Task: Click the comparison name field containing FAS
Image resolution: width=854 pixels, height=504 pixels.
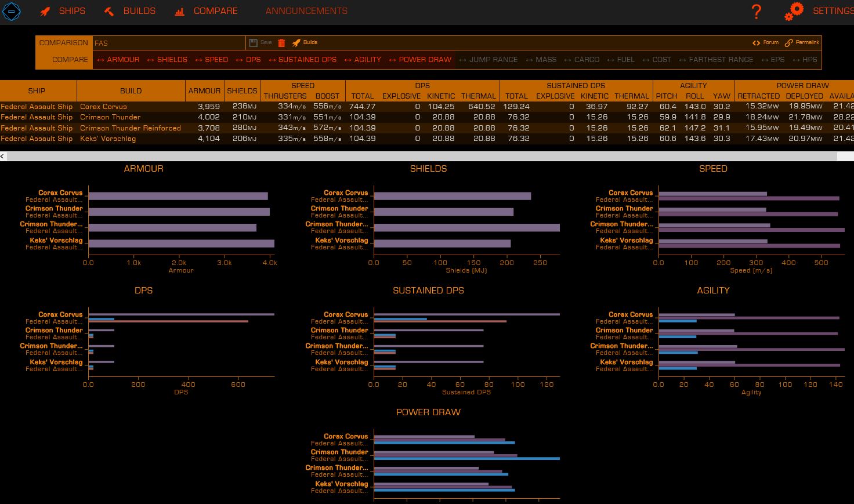Action: click(x=168, y=43)
